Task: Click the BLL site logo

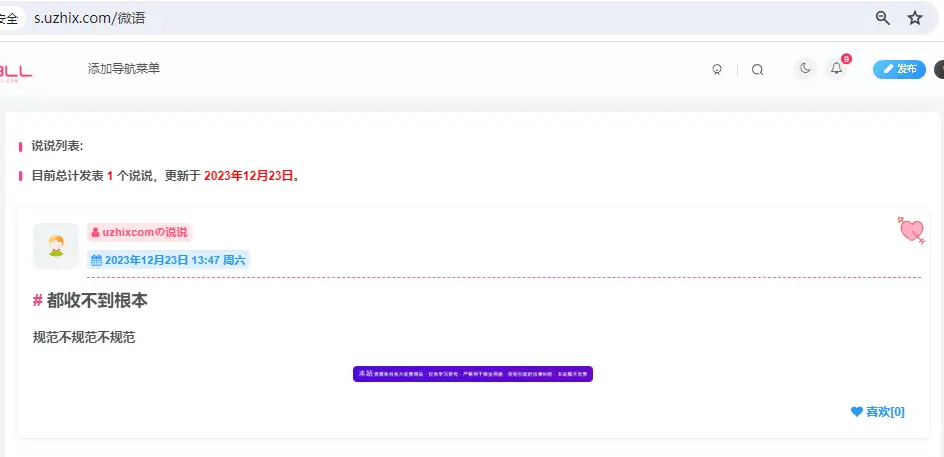Action: tap(16, 70)
